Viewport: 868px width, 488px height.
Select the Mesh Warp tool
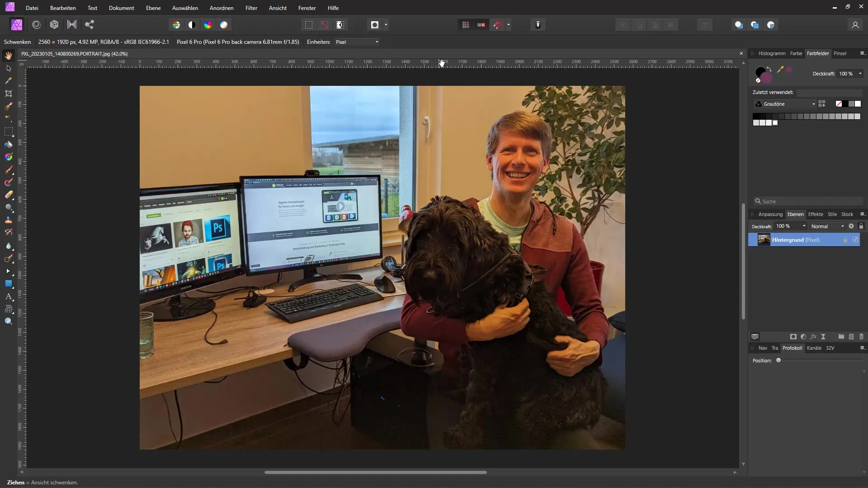9,309
